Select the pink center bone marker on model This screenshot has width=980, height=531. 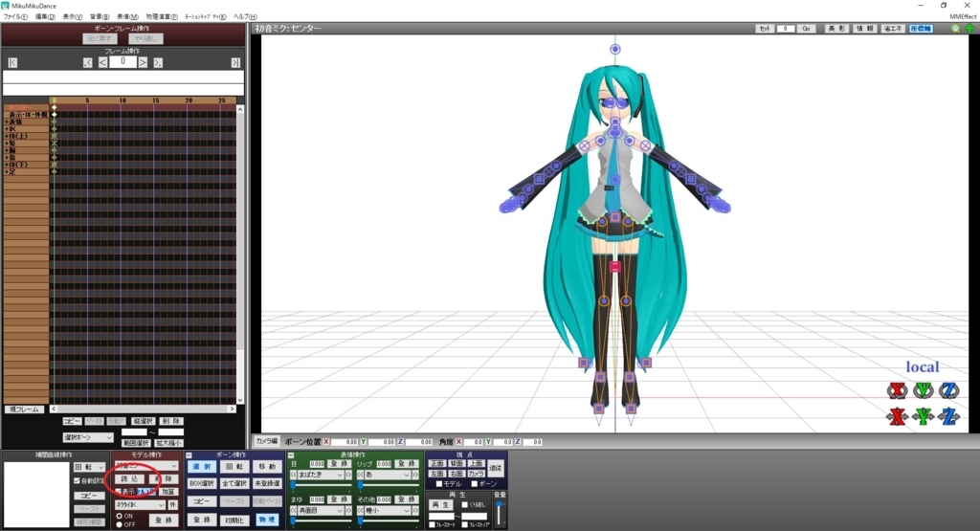coord(615,267)
